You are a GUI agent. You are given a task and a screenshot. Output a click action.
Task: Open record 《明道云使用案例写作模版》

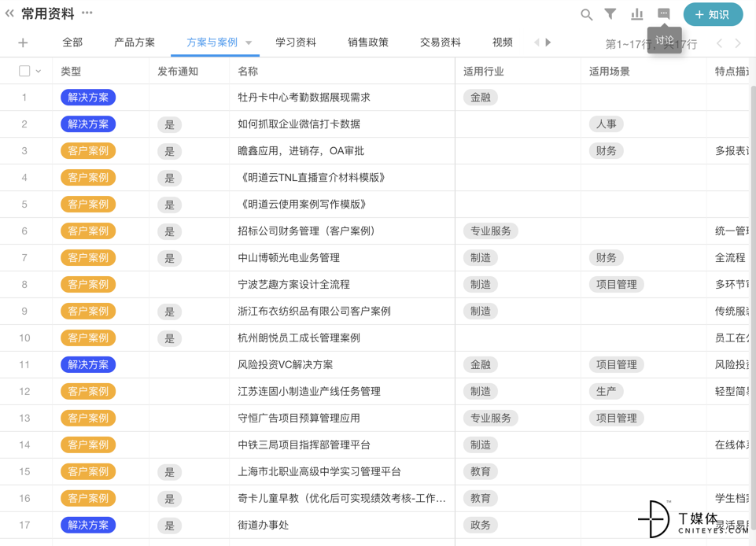pyautogui.click(x=302, y=204)
